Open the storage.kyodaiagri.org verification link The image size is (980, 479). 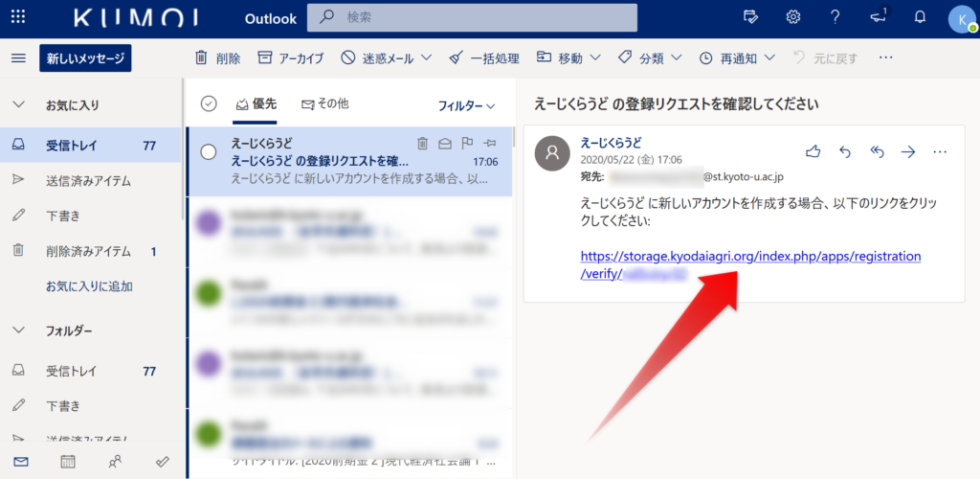(749, 257)
